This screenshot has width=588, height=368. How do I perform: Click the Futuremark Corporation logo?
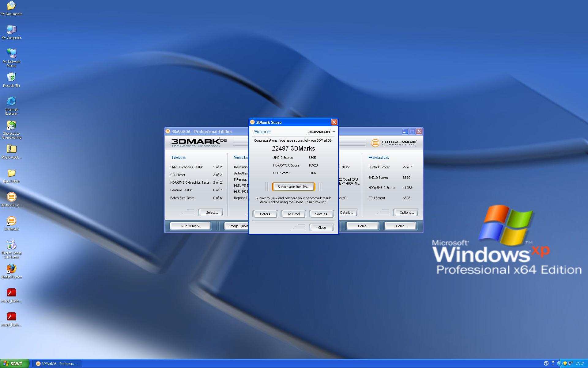(394, 143)
